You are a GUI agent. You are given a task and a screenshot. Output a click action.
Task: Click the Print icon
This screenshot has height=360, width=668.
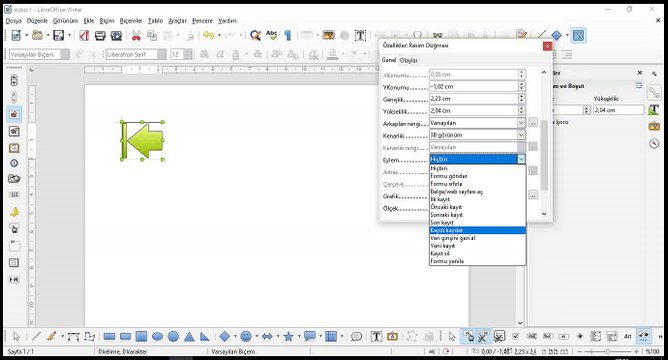pyautogui.click(x=100, y=35)
